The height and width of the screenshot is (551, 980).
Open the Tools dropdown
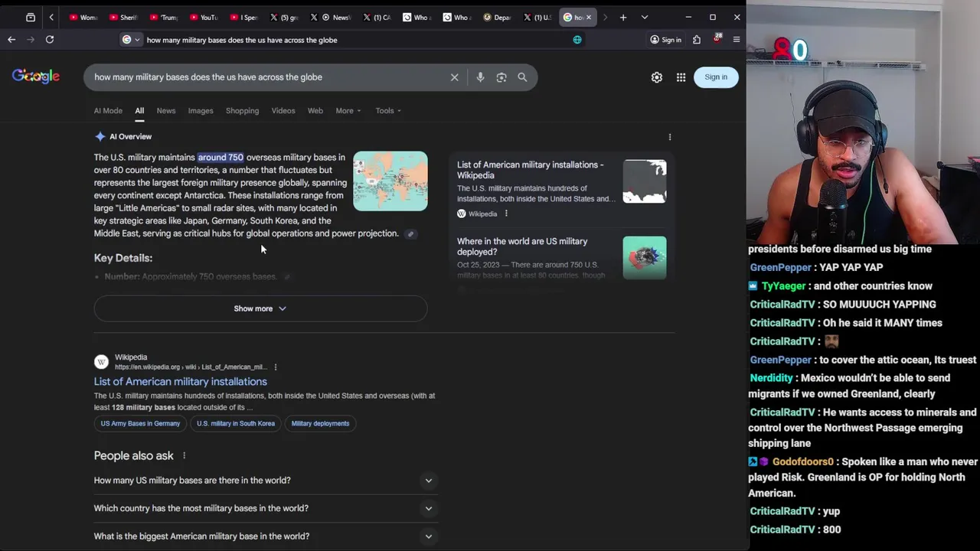(x=388, y=111)
